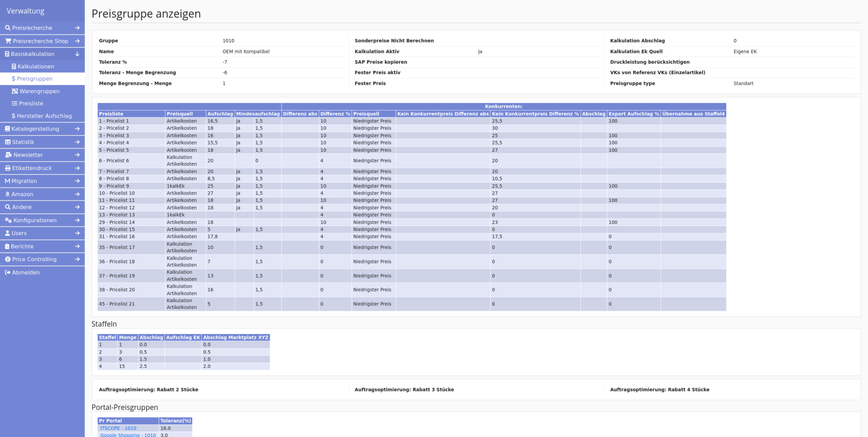868x437 pixels.
Task: Click the table icon beside Statistik
Action: click(x=8, y=142)
